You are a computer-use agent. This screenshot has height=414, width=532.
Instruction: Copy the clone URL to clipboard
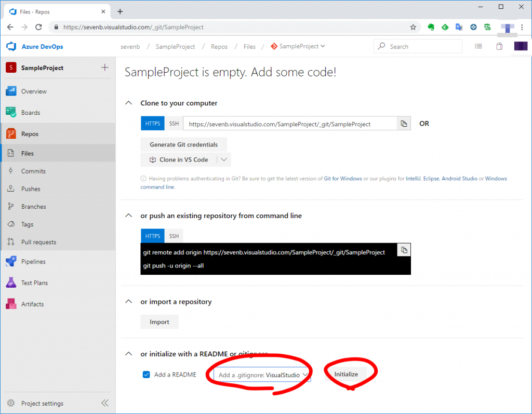[x=404, y=124]
